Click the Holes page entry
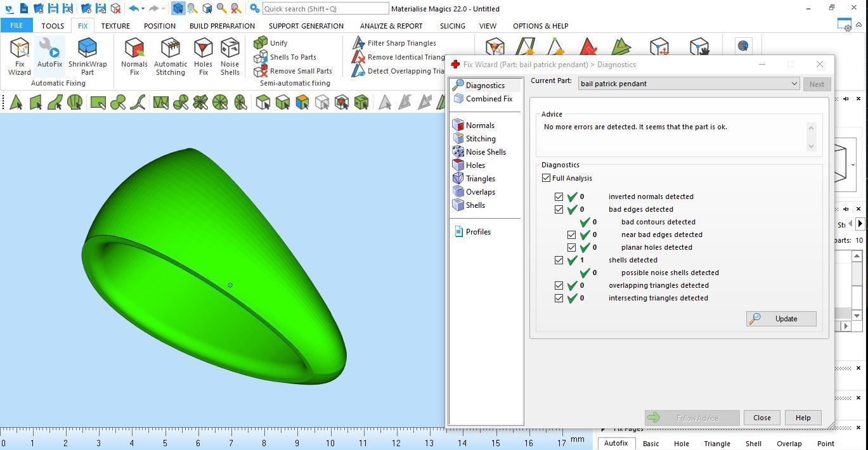Viewport: 868px width, 450px height. coord(469,165)
